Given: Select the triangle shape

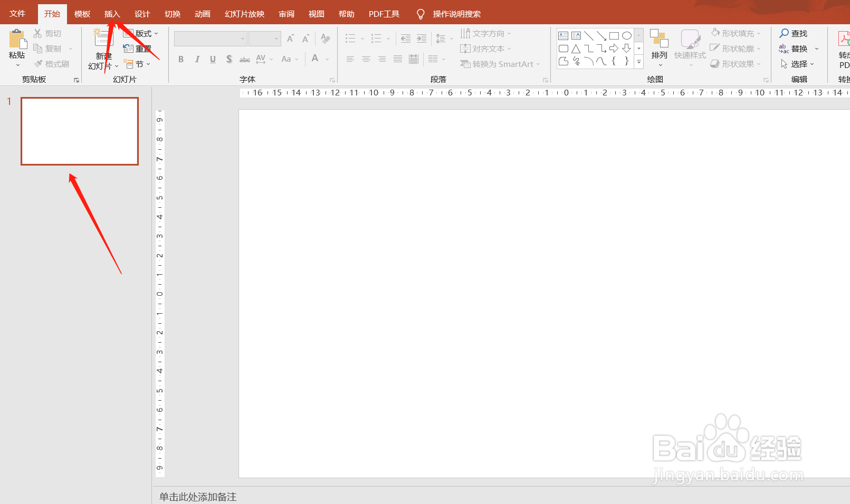Looking at the screenshot, I should point(576,49).
